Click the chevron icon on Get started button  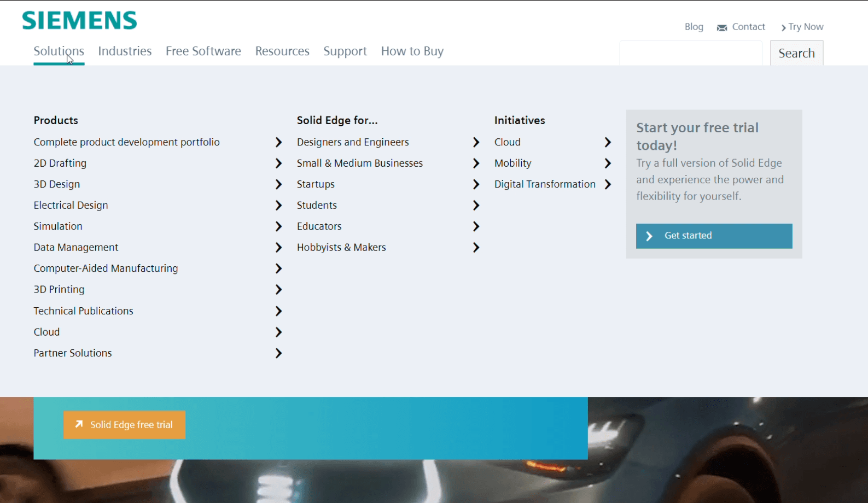[x=649, y=236]
